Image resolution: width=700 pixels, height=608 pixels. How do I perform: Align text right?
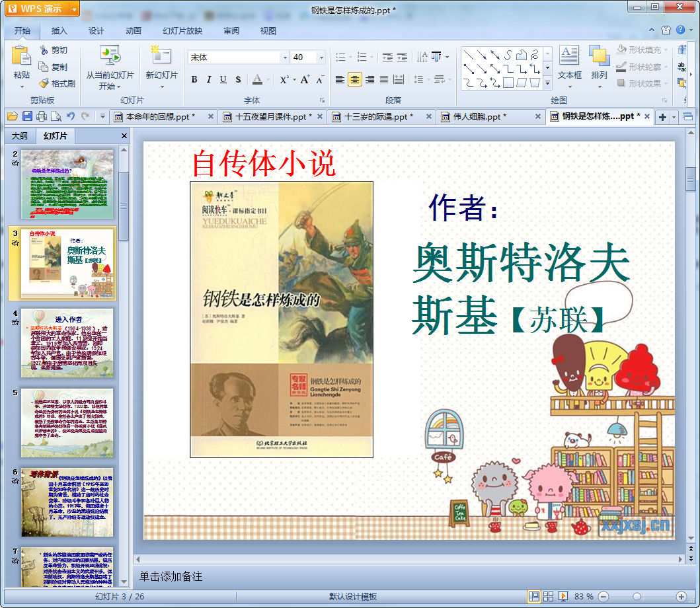pyautogui.click(x=369, y=79)
